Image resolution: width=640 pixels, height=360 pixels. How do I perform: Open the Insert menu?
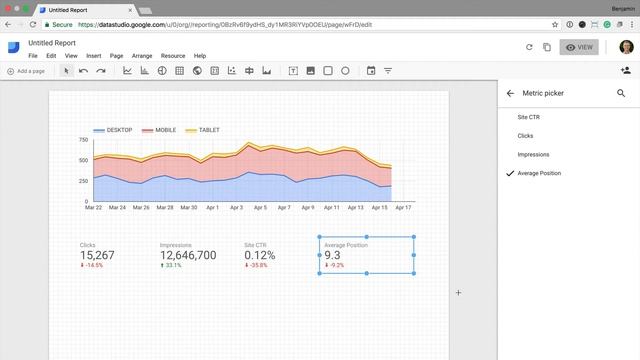tap(93, 56)
